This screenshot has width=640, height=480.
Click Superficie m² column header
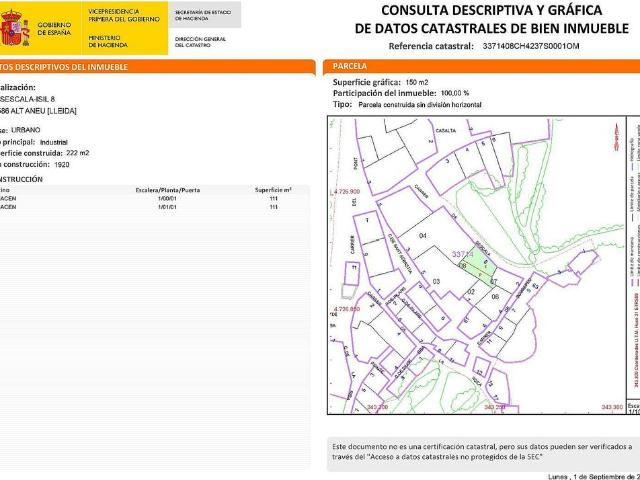[x=273, y=190]
